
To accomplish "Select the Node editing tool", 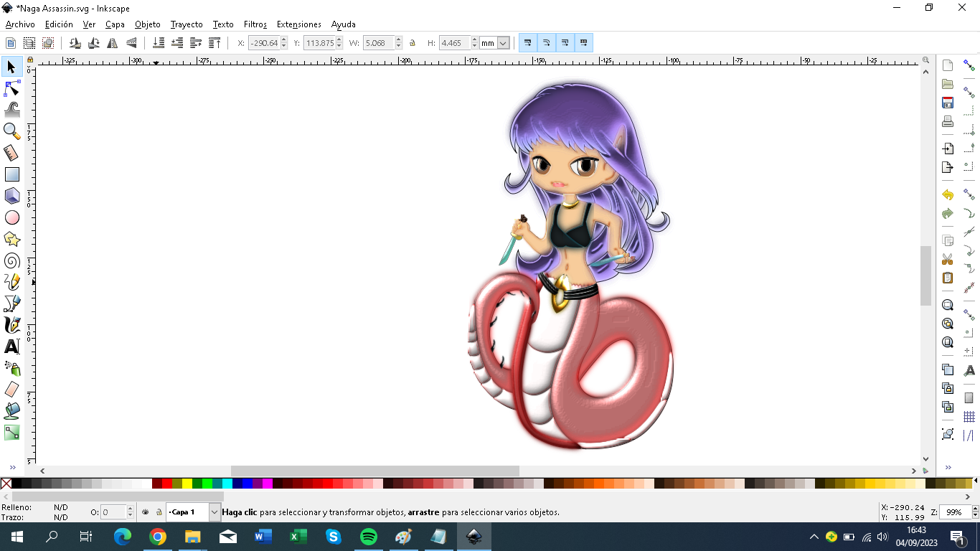I will (x=11, y=88).
